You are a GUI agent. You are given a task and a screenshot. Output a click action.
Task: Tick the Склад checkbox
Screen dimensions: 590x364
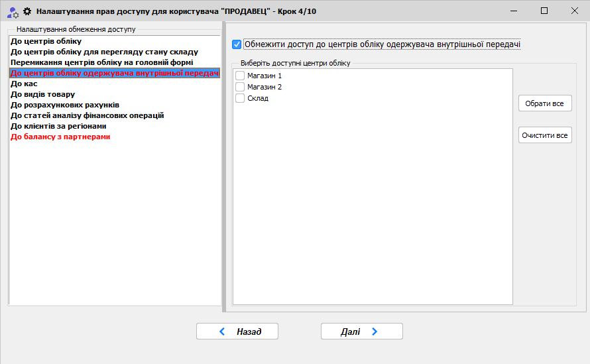240,98
